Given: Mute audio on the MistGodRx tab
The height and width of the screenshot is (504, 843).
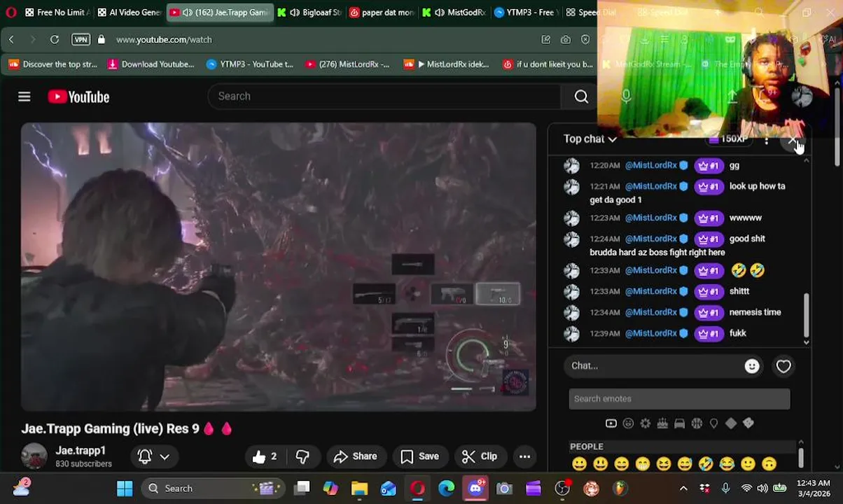Looking at the screenshot, I should (439, 13).
